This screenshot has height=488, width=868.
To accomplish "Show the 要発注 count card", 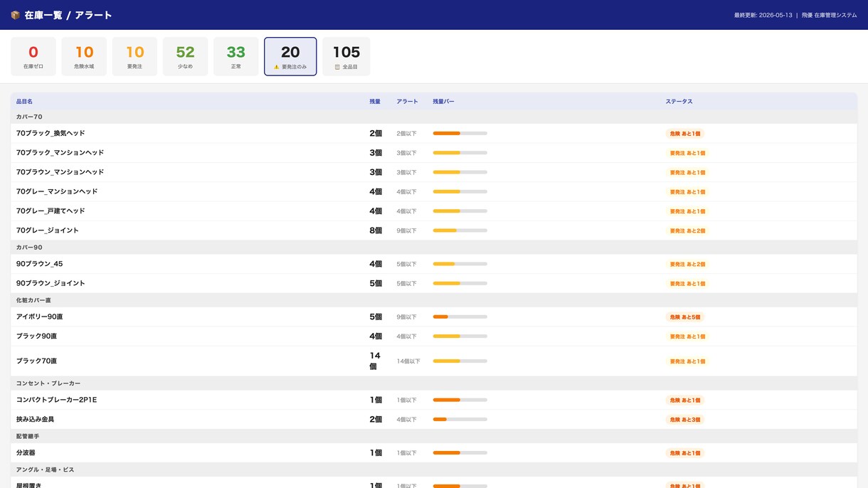I will (134, 56).
